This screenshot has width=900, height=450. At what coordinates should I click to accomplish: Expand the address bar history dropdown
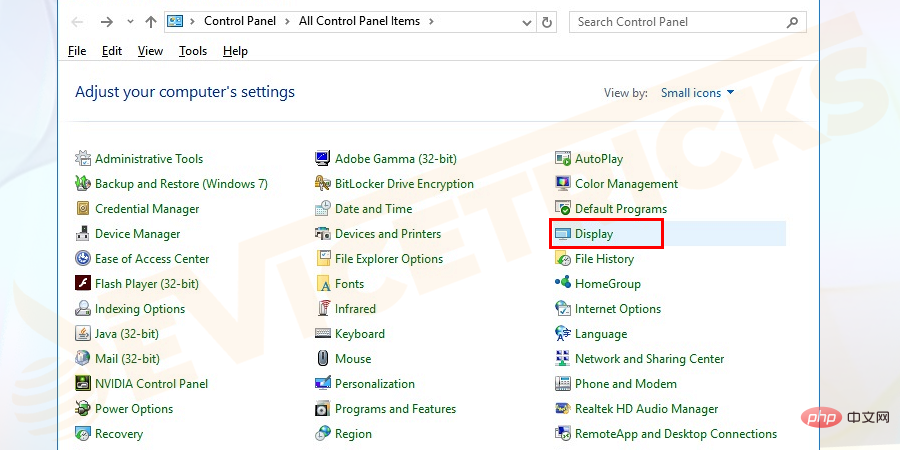(526, 22)
